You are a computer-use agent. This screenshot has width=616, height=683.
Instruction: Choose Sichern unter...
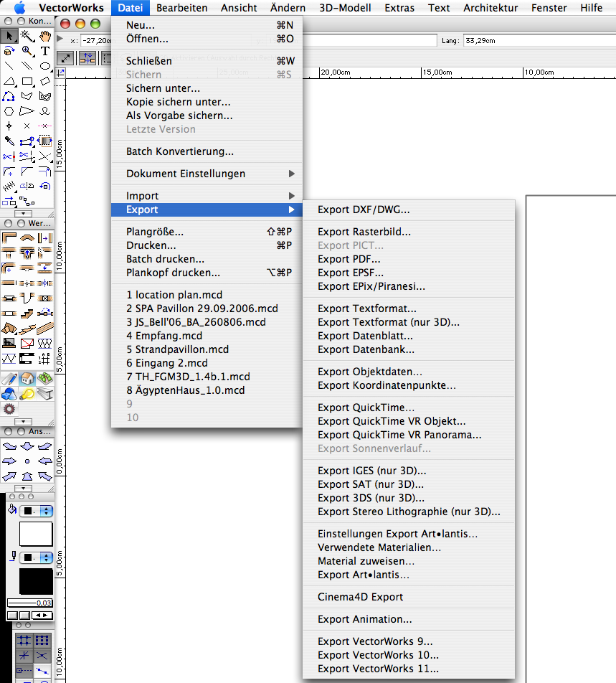[207, 88]
